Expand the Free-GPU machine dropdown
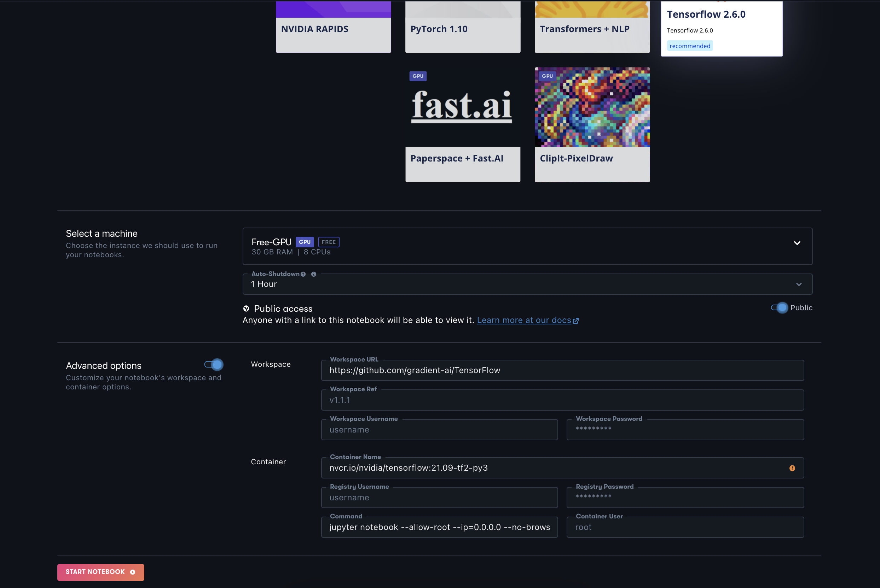880x588 pixels. [797, 243]
